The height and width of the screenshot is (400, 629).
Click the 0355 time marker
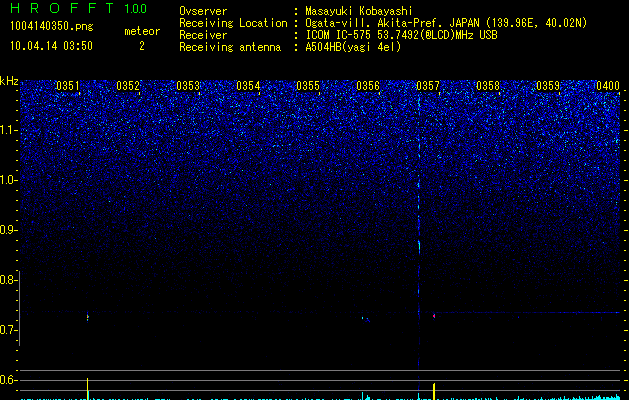[x=308, y=86]
